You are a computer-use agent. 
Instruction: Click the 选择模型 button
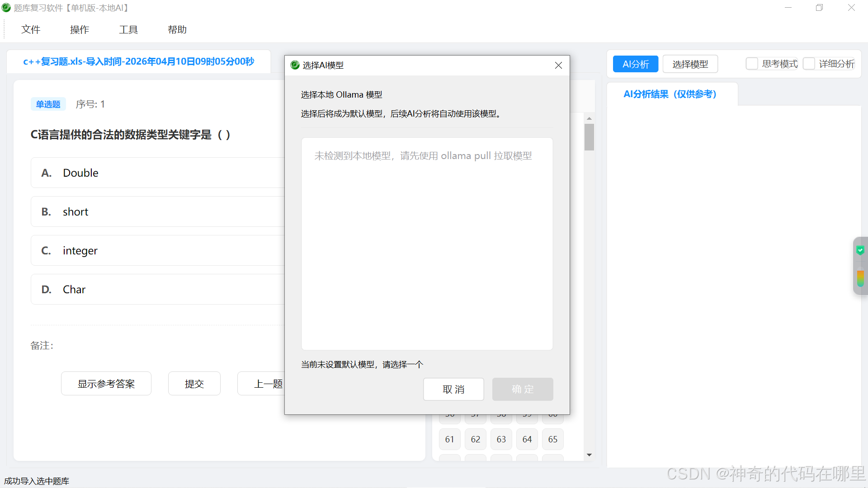(x=690, y=64)
